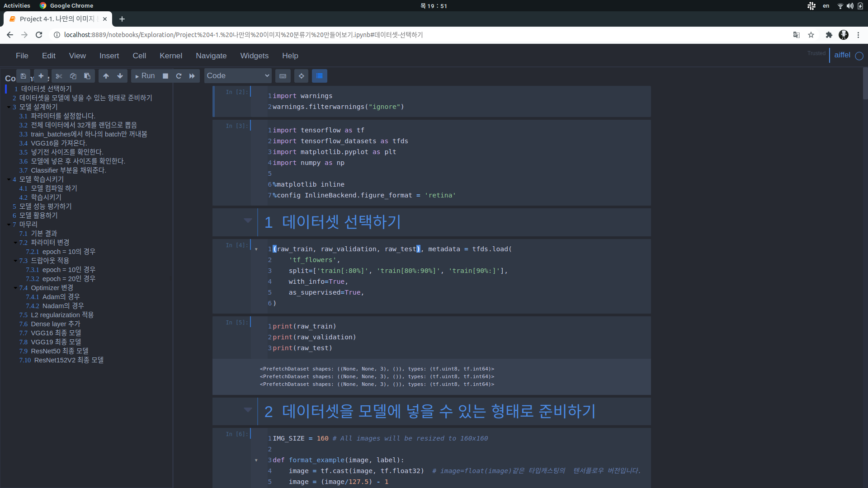Select the Project 4-1 browser tab

point(58,19)
